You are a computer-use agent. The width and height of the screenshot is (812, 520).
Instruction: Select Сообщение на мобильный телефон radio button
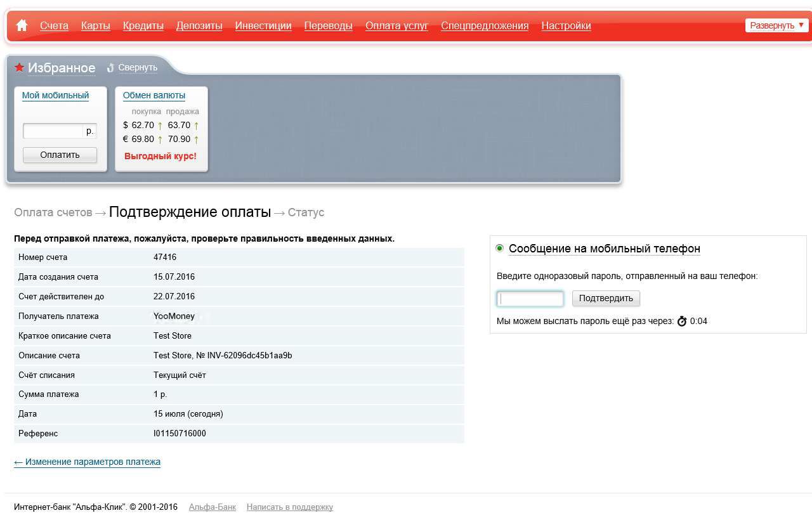[x=500, y=248]
